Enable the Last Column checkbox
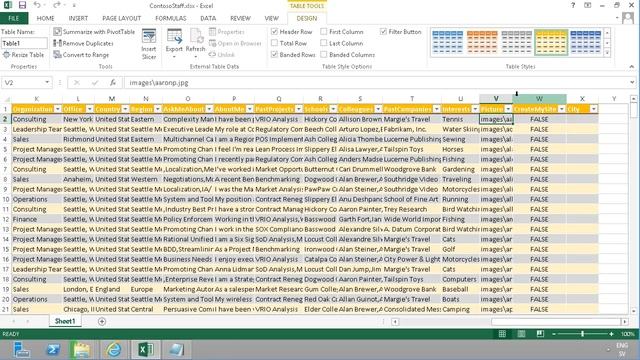 point(324,43)
